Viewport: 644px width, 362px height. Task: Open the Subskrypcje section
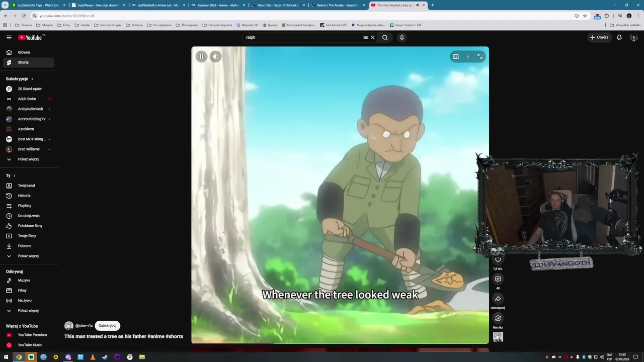(20, 79)
